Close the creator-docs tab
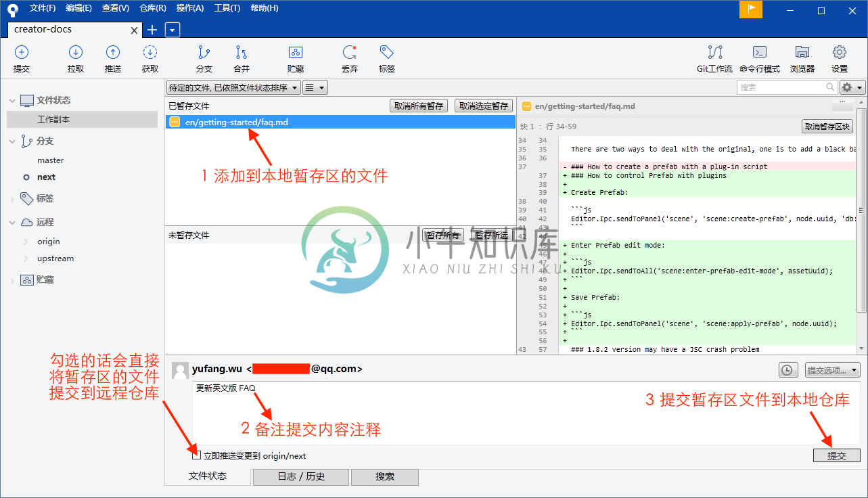The image size is (868, 498). pyautogui.click(x=134, y=30)
